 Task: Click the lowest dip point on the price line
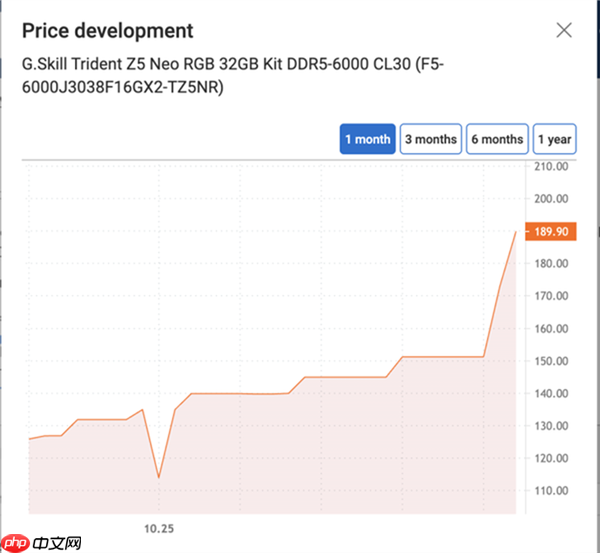coord(159,477)
